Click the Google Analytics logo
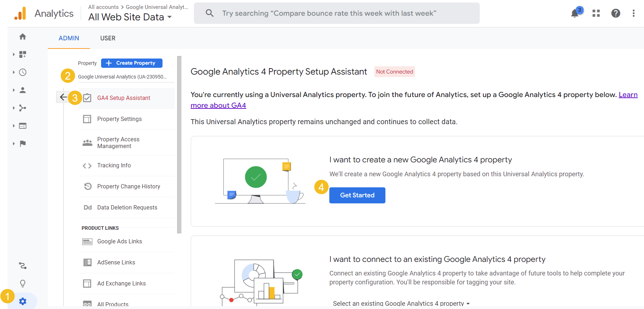644x309 pixels. pos(20,14)
